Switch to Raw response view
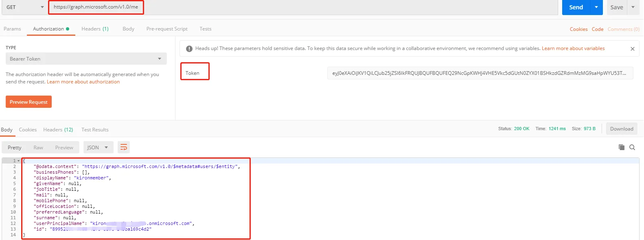644x240 pixels. [x=38, y=147]
